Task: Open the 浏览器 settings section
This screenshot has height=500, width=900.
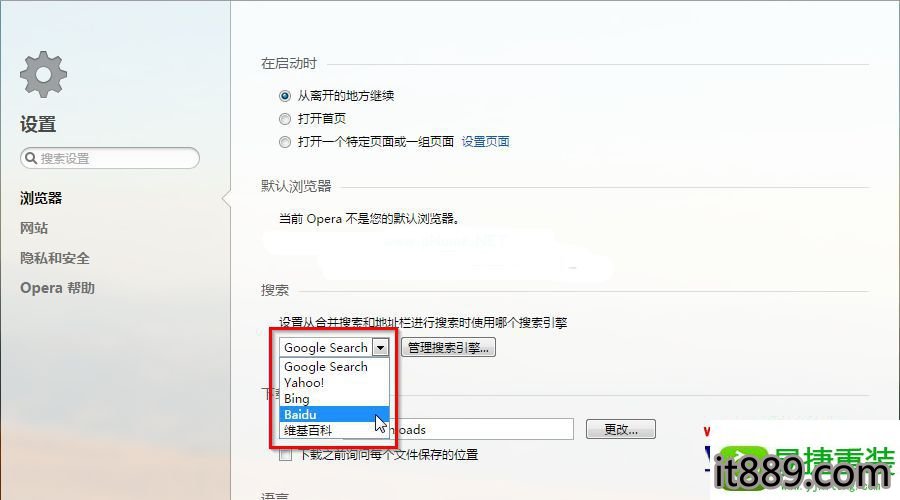Action: click(x=41, y=199)
